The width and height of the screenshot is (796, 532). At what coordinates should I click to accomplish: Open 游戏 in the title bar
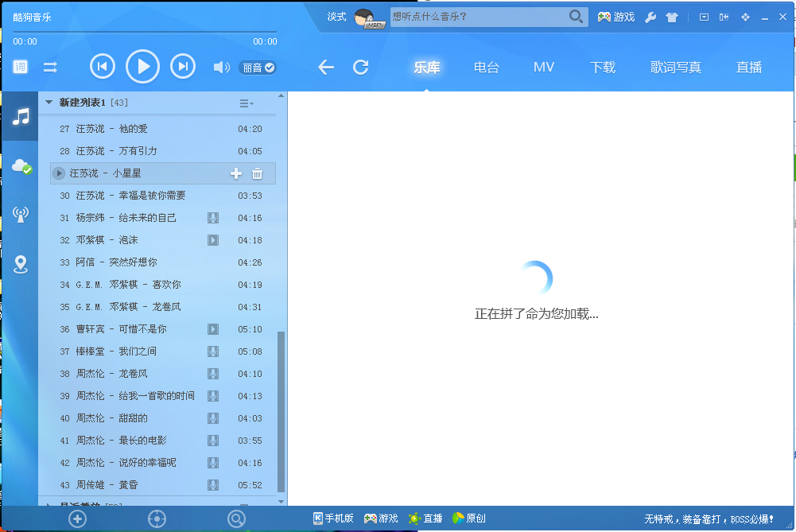click(x=615, y=17)
